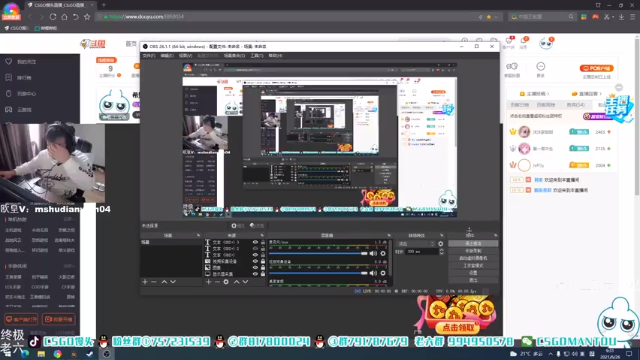Remove the selected scene with the minus icon
Screen dimensions: 640x360
point(154,282)
